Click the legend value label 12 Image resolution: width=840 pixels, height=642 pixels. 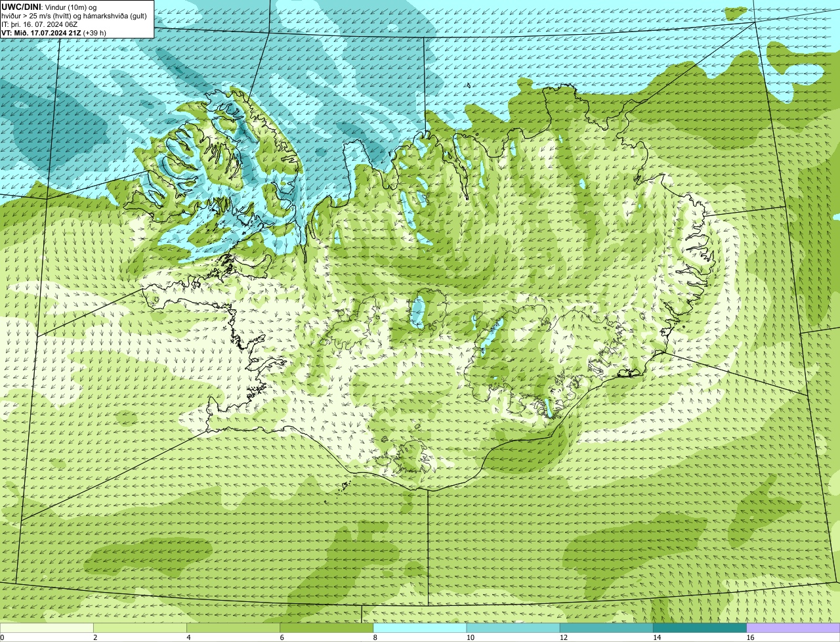click(x=563, y=637)
